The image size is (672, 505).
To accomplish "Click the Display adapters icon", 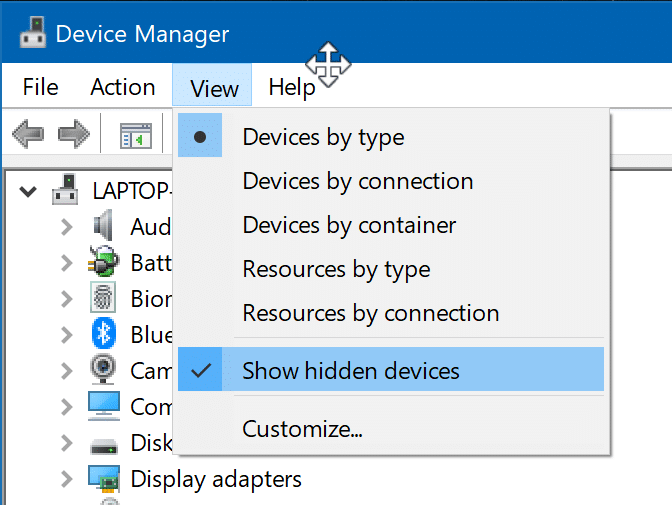I will click(x=104, y=478).
